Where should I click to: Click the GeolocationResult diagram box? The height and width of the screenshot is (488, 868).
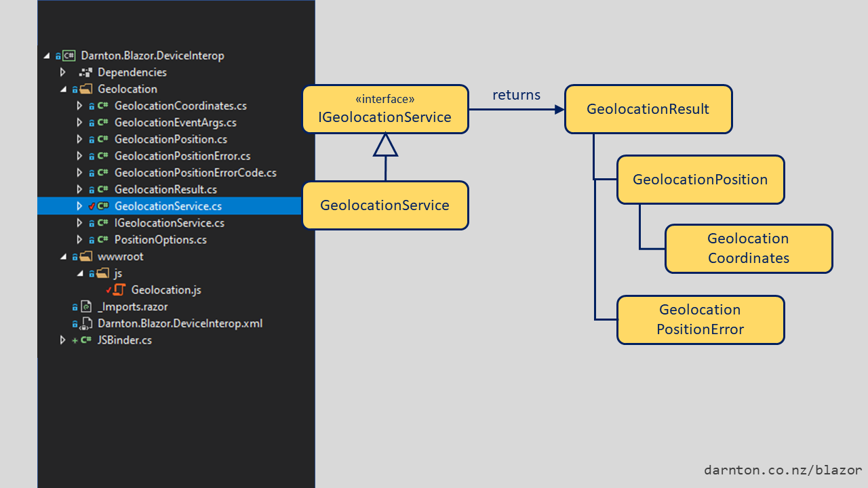(x=648, y=109)
